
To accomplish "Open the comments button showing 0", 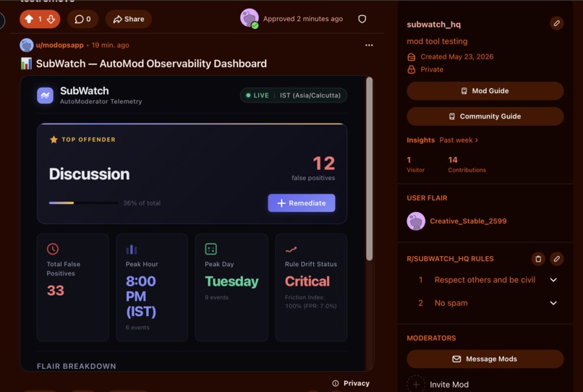I will pyautogui.click(x=82, y=19).
